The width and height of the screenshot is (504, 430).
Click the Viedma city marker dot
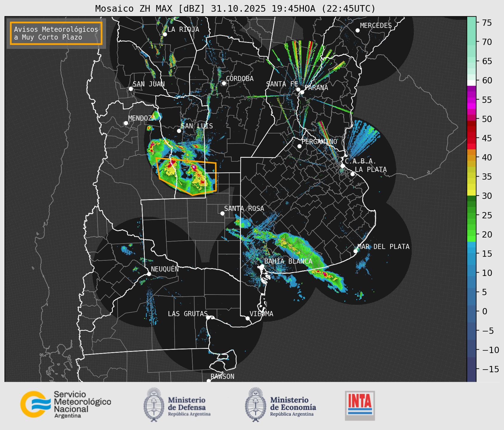(x=248, y=318)
